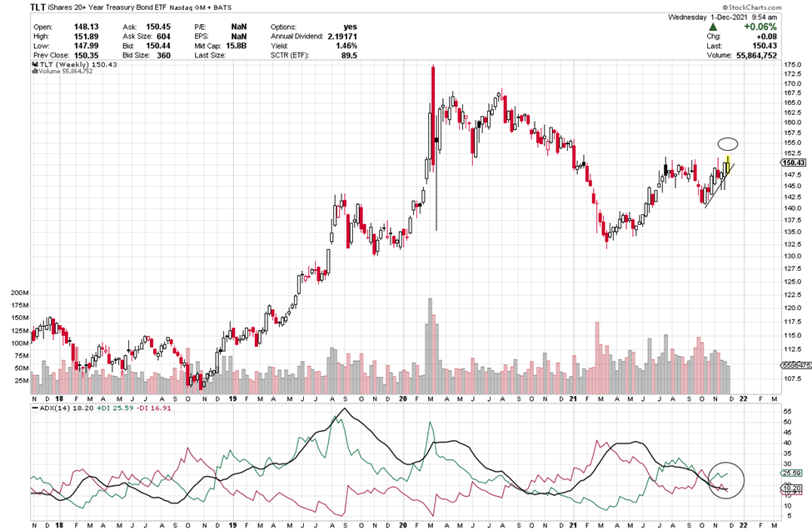Viewport: 812px width, 531px height.
Task: Click the Bid Size value 360
Action: point(163,55)
